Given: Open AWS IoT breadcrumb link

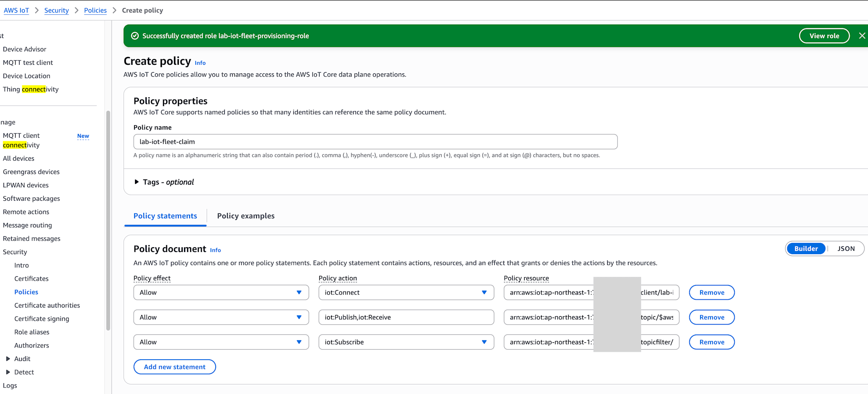Looking at the screenshot, I should click(x=16, y=10).
